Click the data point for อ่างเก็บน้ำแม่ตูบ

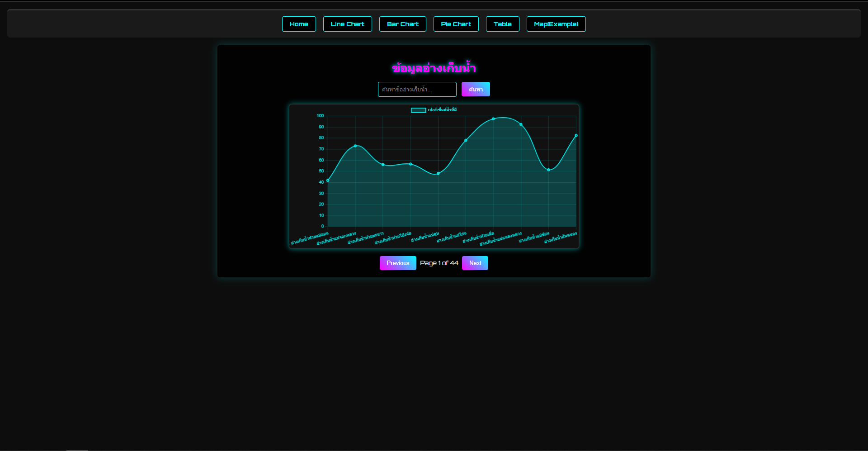(438, 173)
